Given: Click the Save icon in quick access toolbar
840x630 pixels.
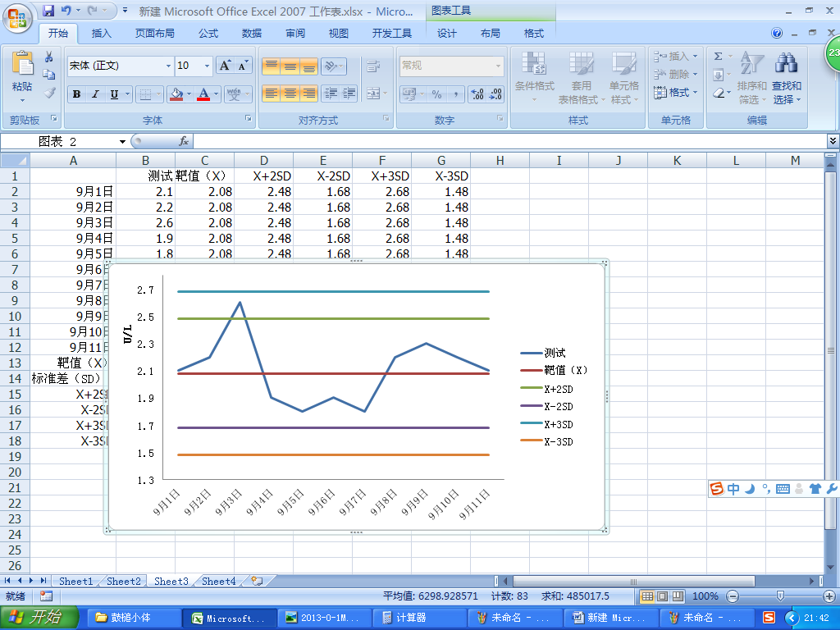Looking at the screenshot, I should point(48,11).
